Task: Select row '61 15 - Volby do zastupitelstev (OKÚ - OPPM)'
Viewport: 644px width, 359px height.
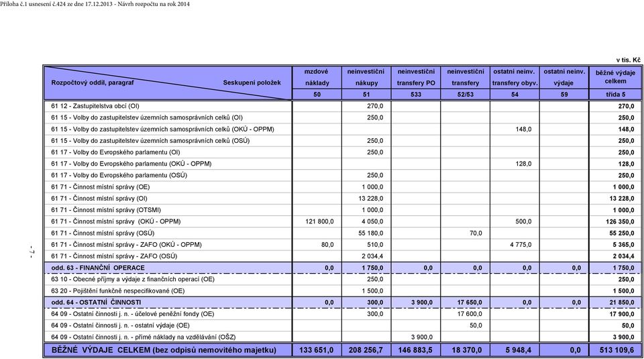Action: (x=342, y=129)
